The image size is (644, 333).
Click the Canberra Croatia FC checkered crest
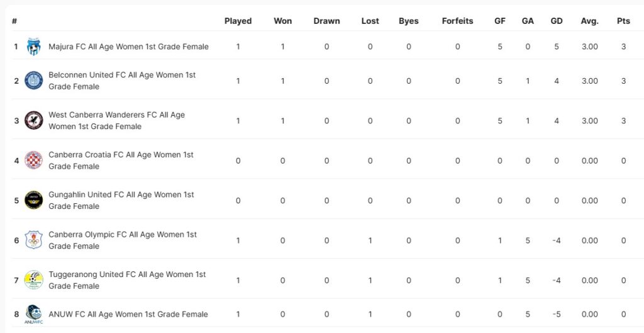click(33, 161)
